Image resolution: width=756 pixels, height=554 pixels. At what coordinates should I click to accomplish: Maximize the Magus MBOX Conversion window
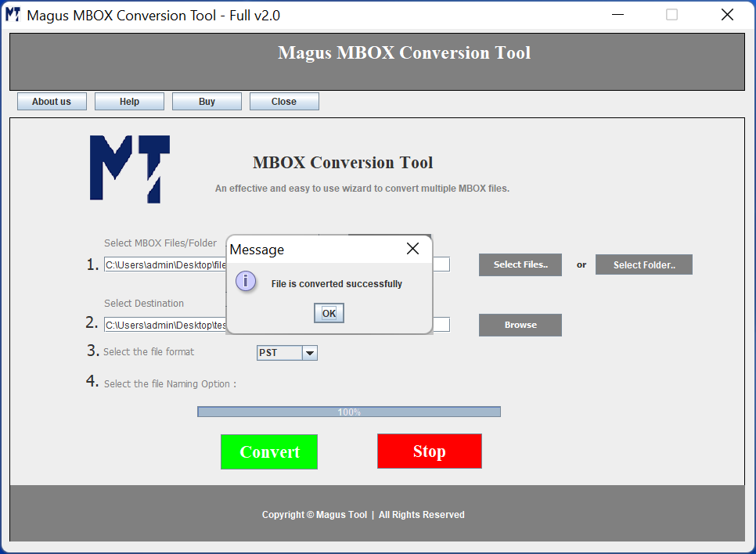pos(671,15)
